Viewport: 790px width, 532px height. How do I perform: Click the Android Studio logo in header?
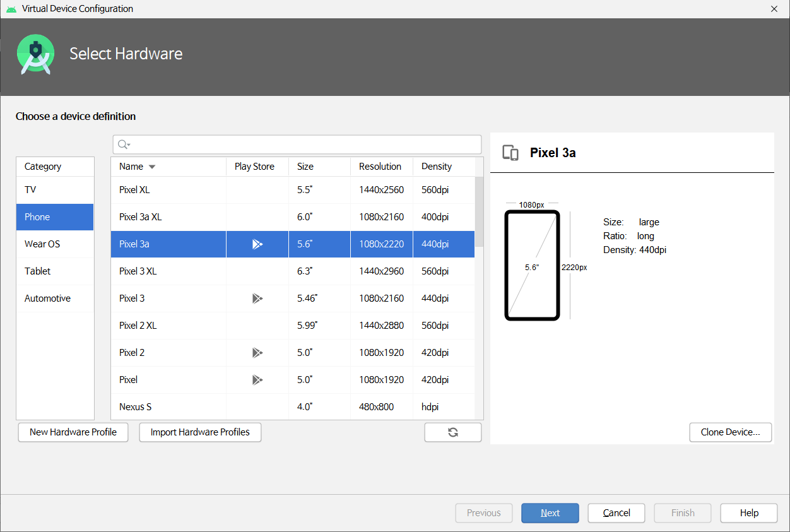(x=35, y=54)
